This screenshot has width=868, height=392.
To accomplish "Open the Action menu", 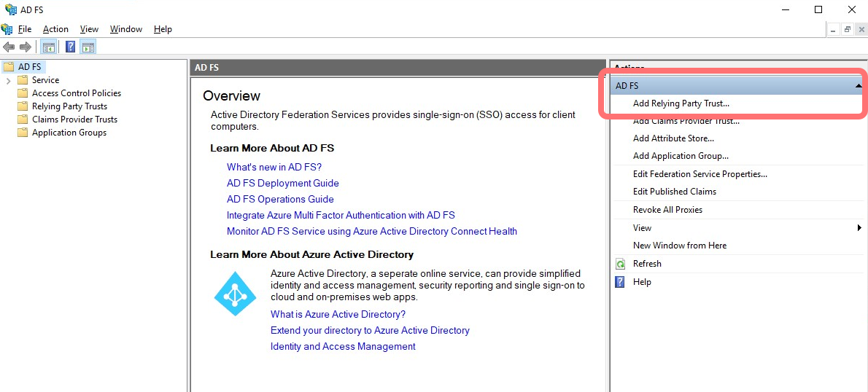I will pos(55,29).
